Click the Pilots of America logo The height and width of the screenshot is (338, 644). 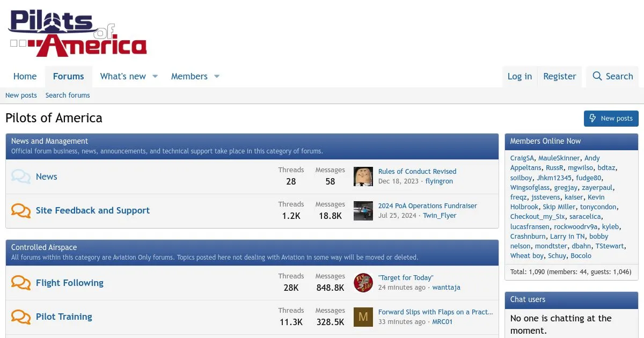[x=77, y=33]
